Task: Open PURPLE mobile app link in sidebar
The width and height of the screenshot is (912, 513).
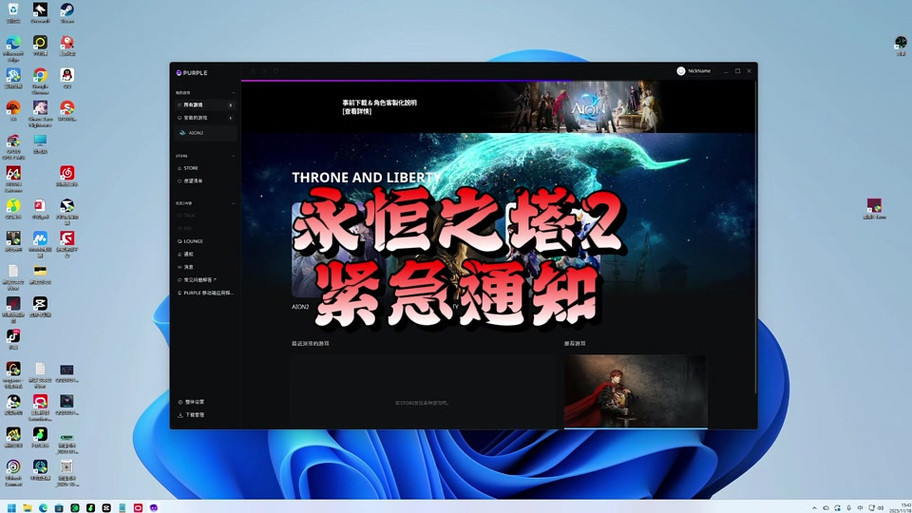Action: pos(205,293)
